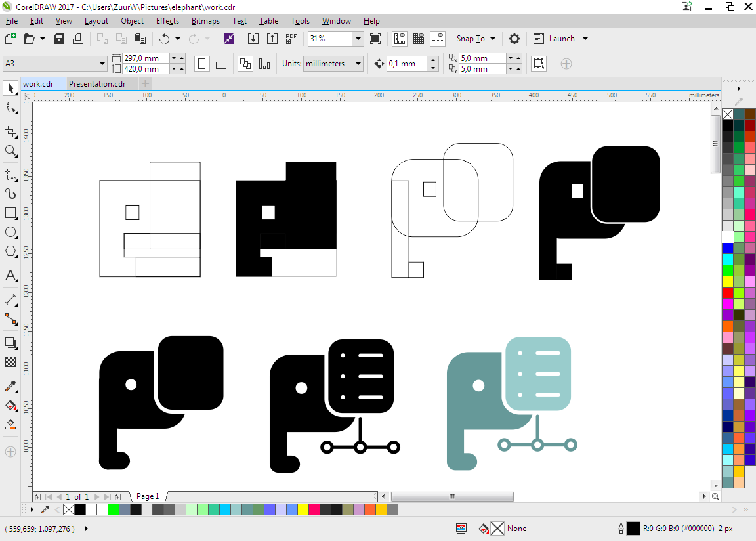Pick the no-color swatch in right palette
The height and width of the screenshot is (541, 756).
pyautogui.click(x=728, y=114)
